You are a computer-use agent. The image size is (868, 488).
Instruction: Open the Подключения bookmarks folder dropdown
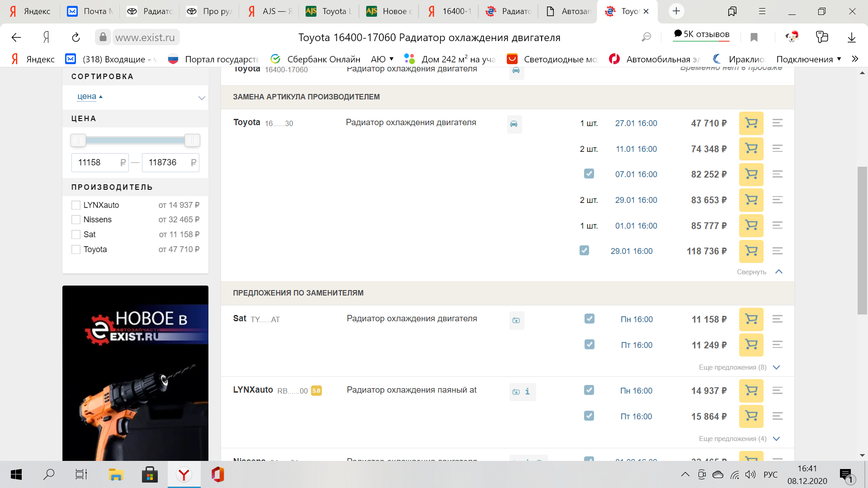coord(808,59)
